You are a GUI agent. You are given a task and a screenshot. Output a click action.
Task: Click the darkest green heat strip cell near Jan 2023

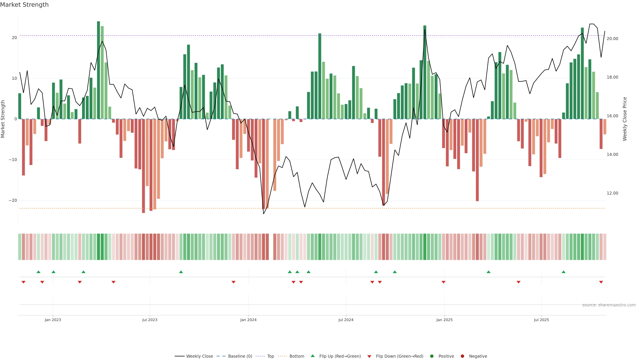point(98,247)
